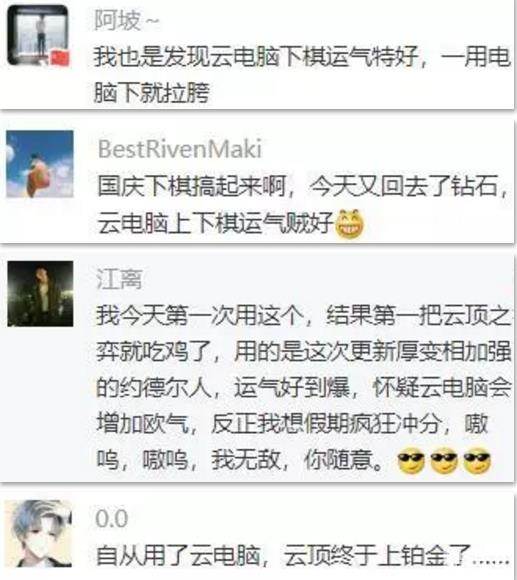Click the text 增加欧气，反正我想假期疯狂冲分
517x580 pixels.
(x=268, y=424)
